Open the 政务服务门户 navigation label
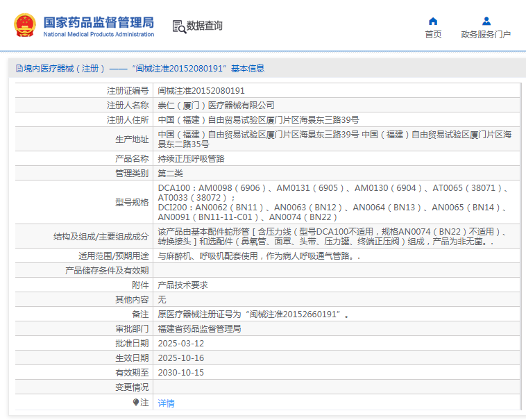526x420 pixels. (x=486, y=35)
